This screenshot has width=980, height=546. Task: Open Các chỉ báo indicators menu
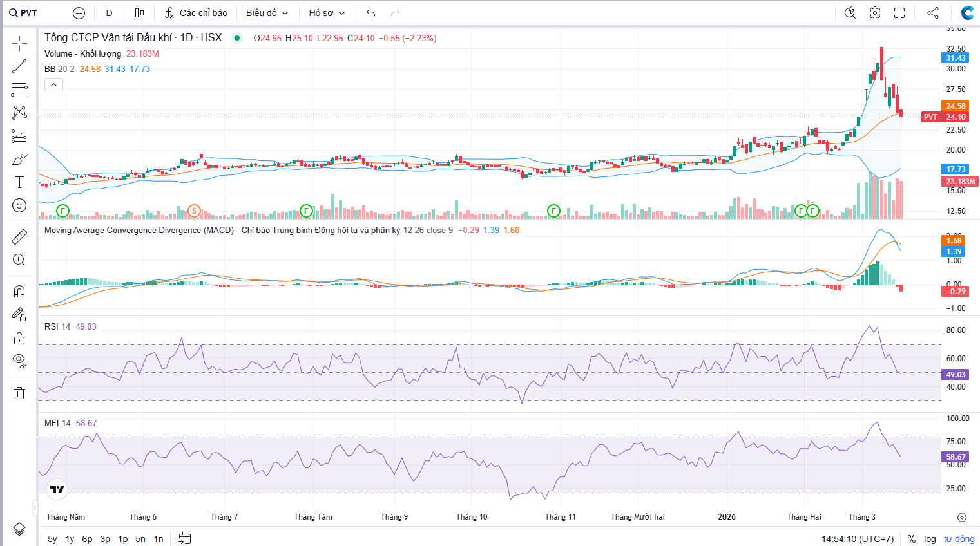click(196, 13)
